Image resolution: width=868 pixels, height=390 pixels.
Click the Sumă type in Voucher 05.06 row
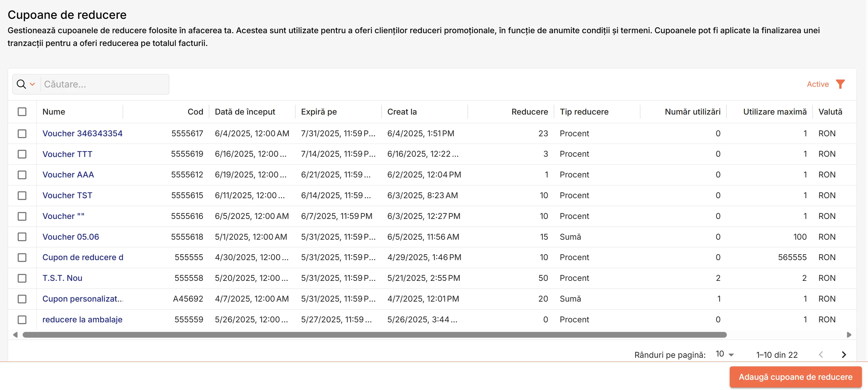pyautogui.click(x=570, y=237)
